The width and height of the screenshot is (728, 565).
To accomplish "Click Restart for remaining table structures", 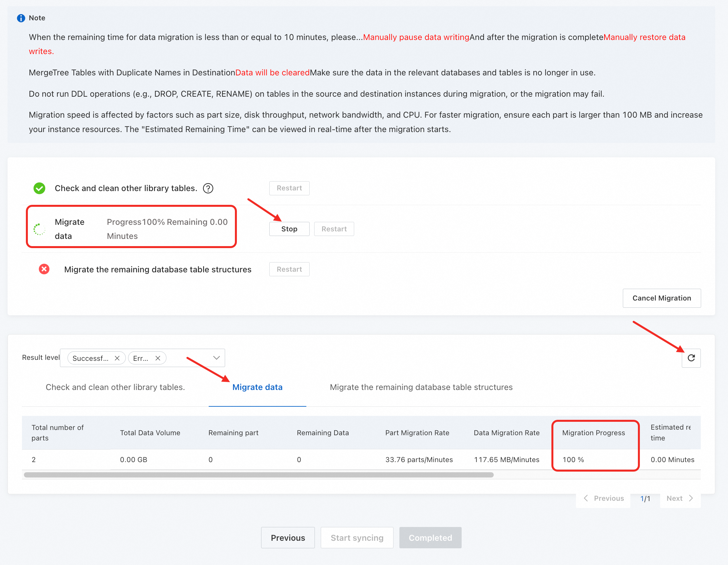I will [x=289, y=269].
